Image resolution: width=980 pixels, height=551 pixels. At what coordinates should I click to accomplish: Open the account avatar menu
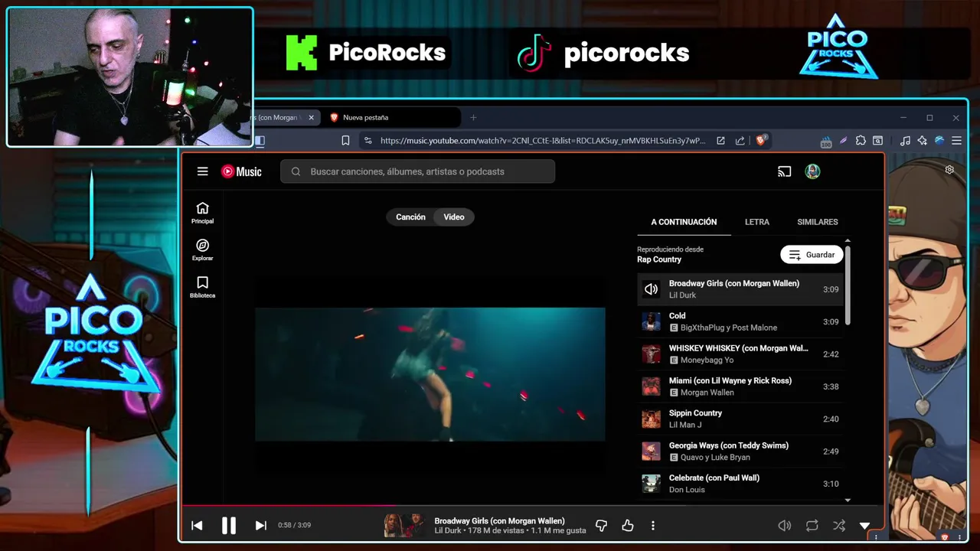pyautogui.click(x=812, y=171)
